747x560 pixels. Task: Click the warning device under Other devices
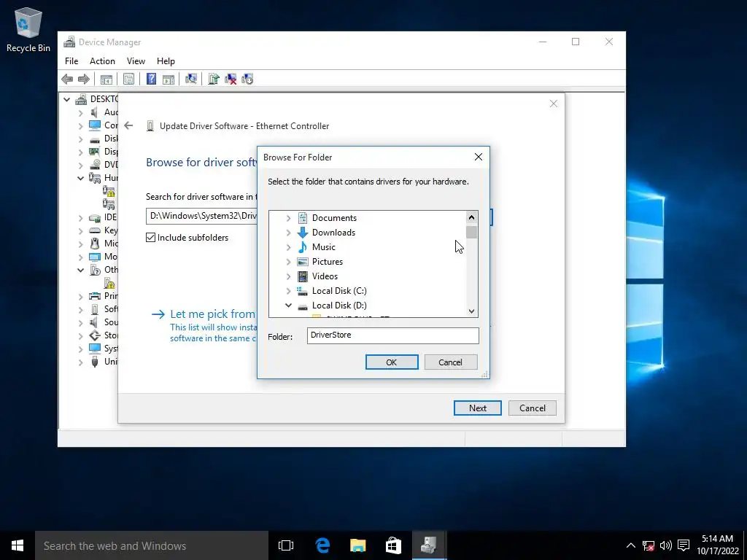(x=109, y=284)
